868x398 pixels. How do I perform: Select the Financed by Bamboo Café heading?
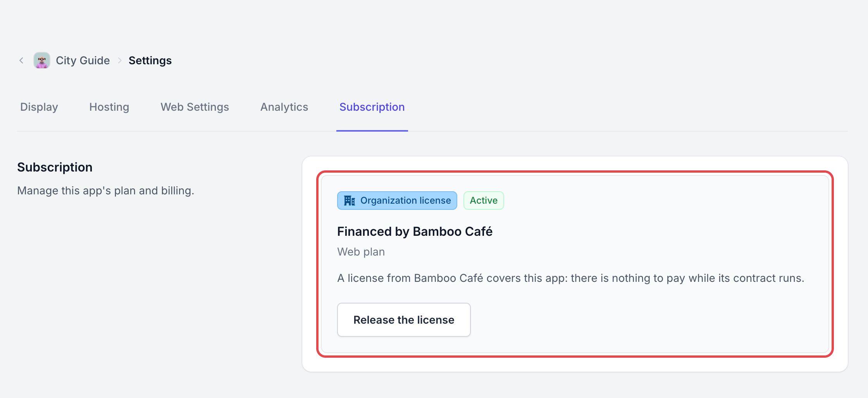[x=415, y=232]
